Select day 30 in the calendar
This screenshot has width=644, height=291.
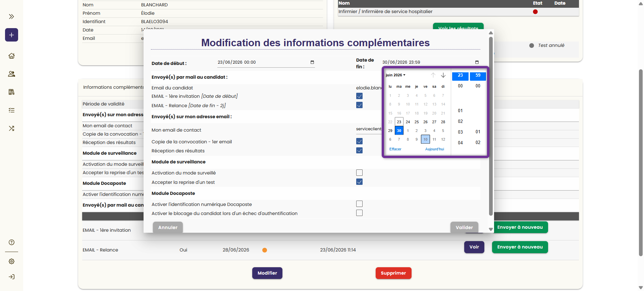coord(399,131)
